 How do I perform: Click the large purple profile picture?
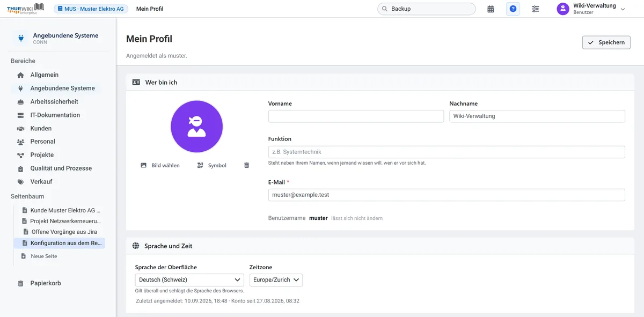(x=196, y=127)
